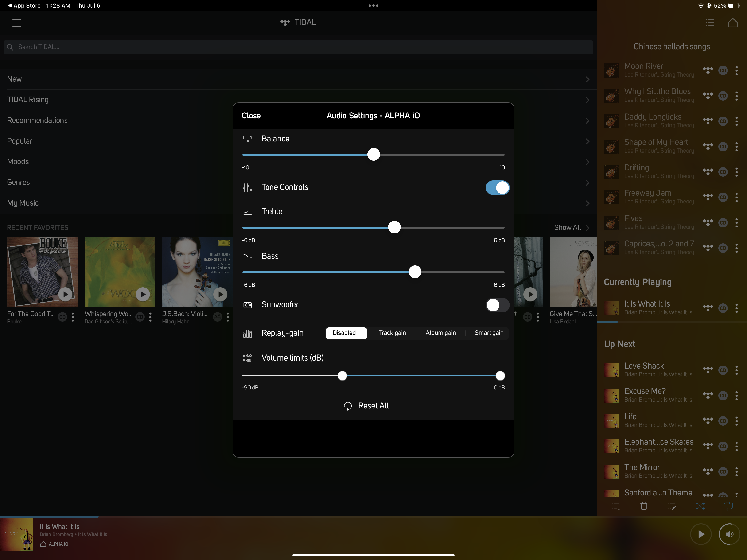
Task: Click the trash clear-queue icon
Action: point(644,506)
